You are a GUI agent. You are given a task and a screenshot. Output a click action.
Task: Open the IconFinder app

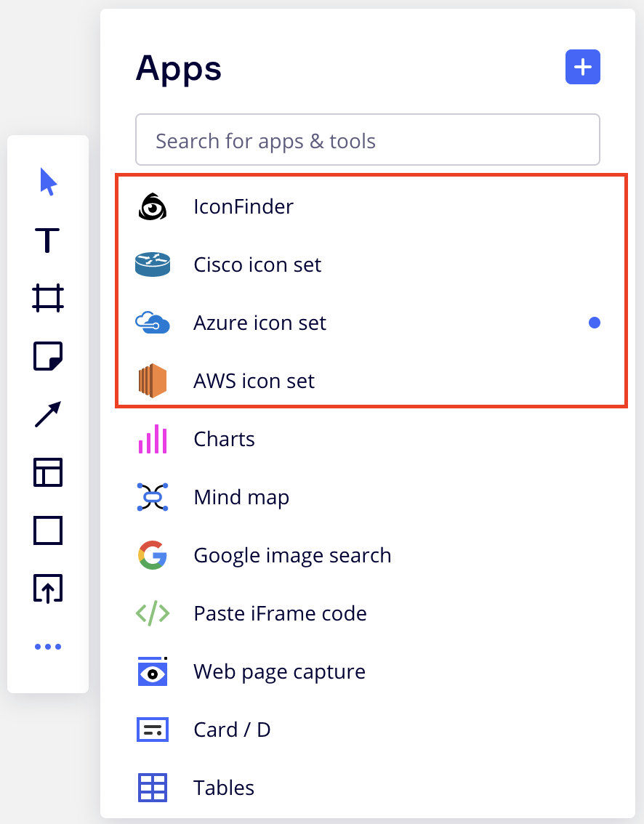243,207
